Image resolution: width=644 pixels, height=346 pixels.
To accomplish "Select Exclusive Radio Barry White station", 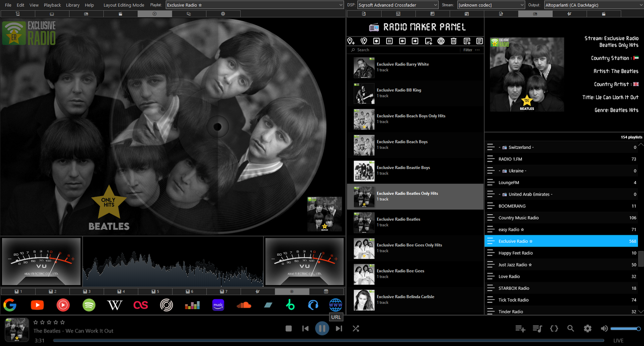I will (415, 67).
